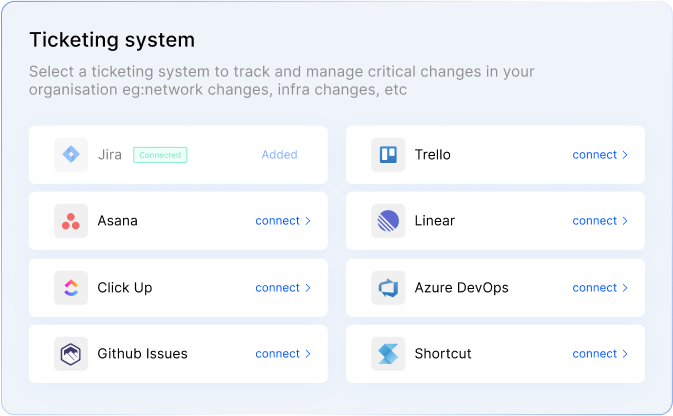Connect the Azure DevOps integration
Screen dimensions: 673x416
600,288
